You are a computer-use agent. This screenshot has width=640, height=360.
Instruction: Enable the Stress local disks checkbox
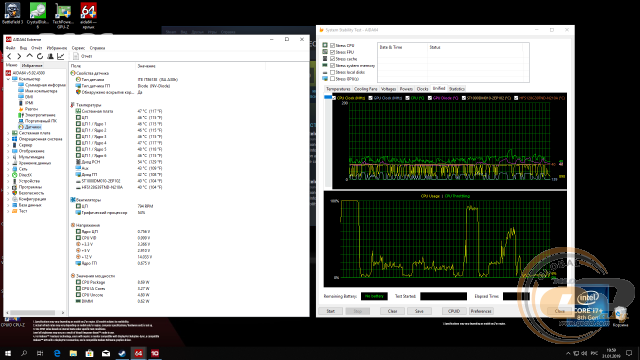click(333, 72)
